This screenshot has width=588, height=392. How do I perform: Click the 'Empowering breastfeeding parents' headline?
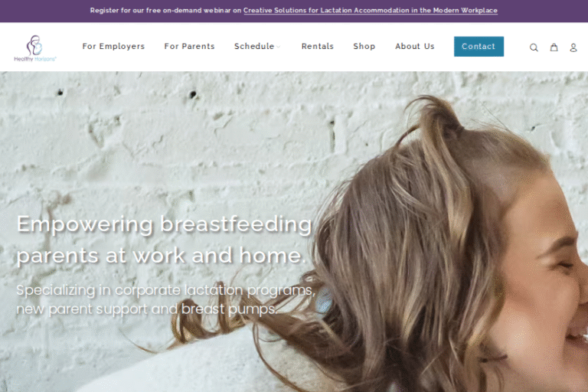coord(165,240)
